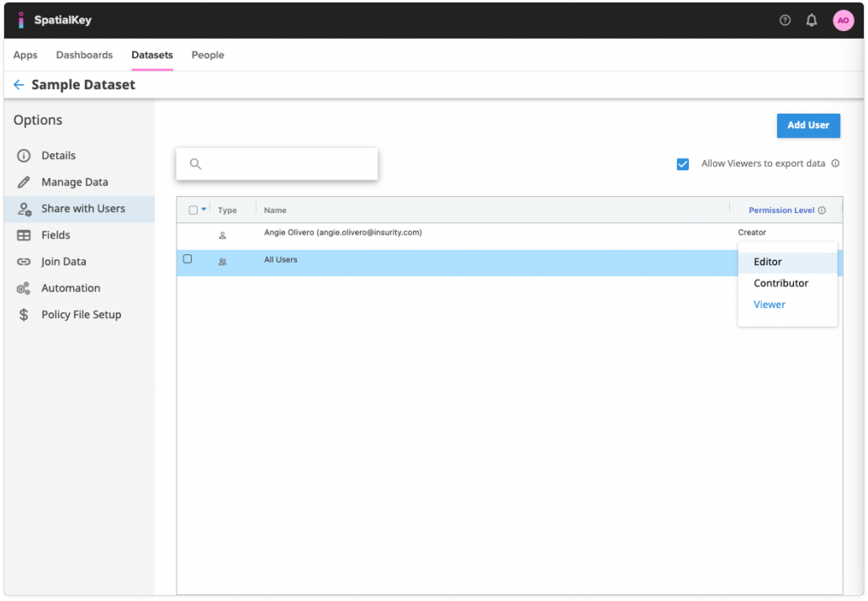Click the Policy File Setup dollar icon
Image resolution: width=868 pixels, height=601 pixels.
click(x=24, y=315)
